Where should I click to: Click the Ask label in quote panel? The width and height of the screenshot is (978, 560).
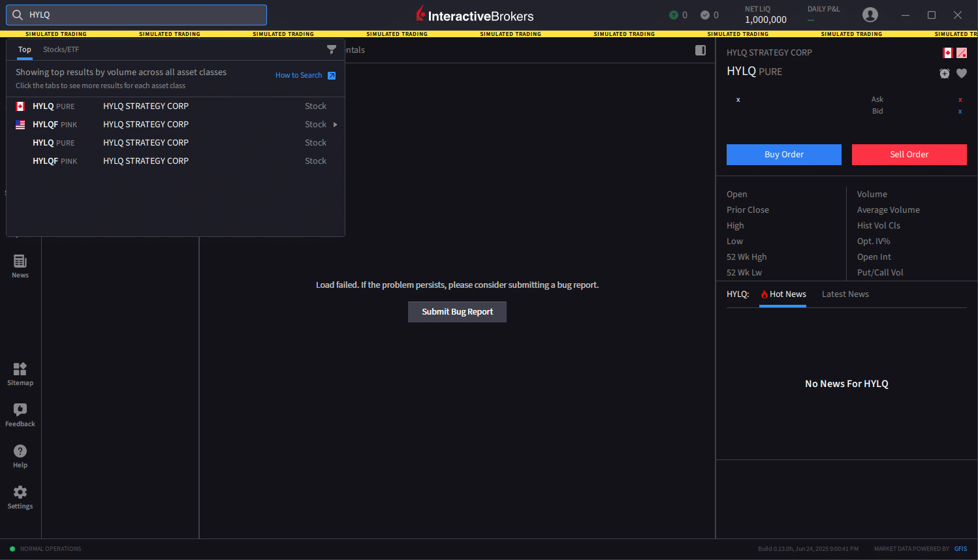(877, 100)
